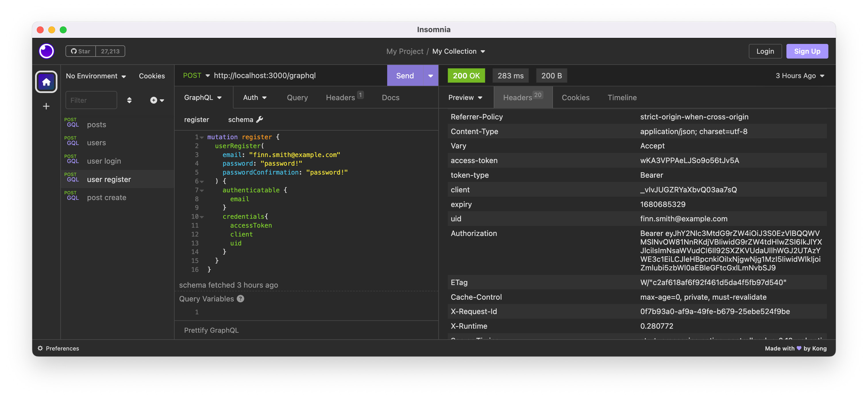Click the Login button
The image size is (868, 399).
click(x=765, y=51)
